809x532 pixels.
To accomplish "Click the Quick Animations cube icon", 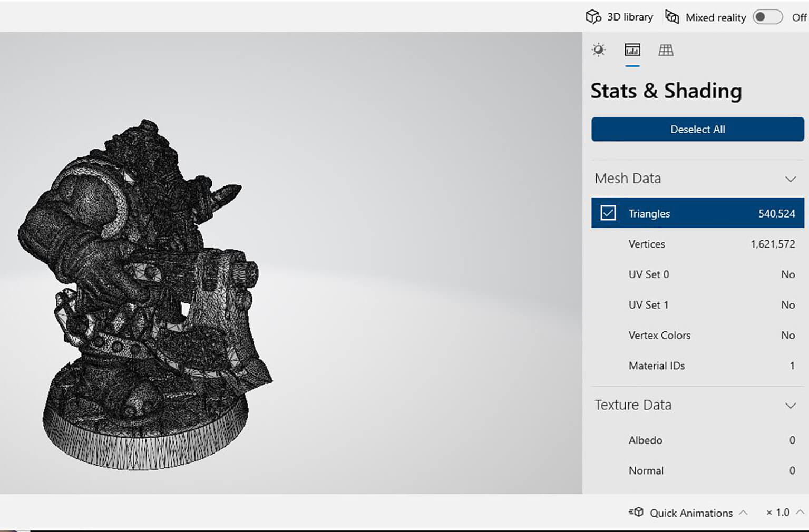I will click(x=636, y=512).
